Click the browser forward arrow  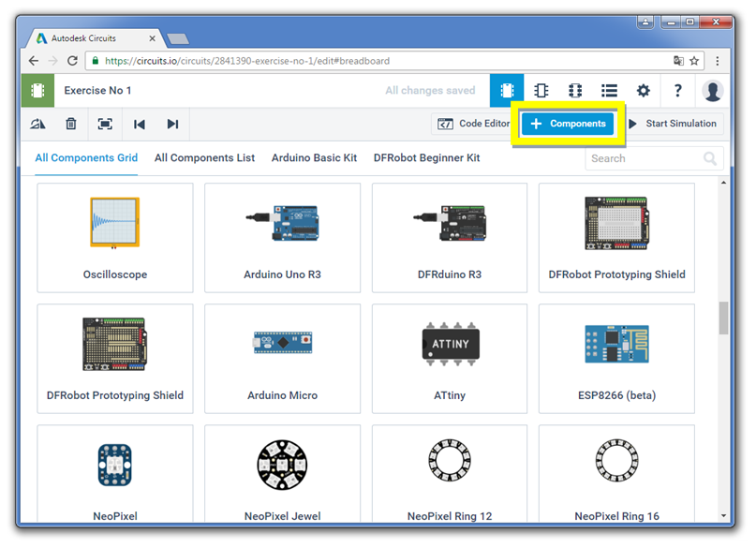click(x=53, y=61)
